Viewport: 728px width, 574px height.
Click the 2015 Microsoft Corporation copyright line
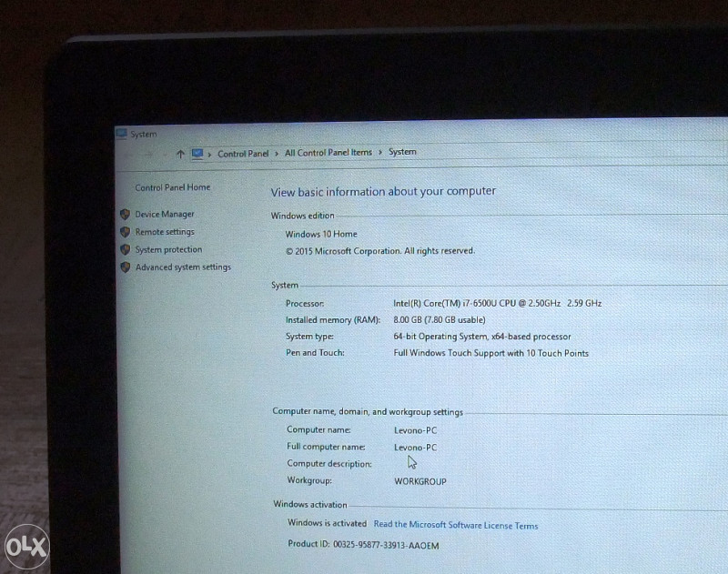click(380, 251)
